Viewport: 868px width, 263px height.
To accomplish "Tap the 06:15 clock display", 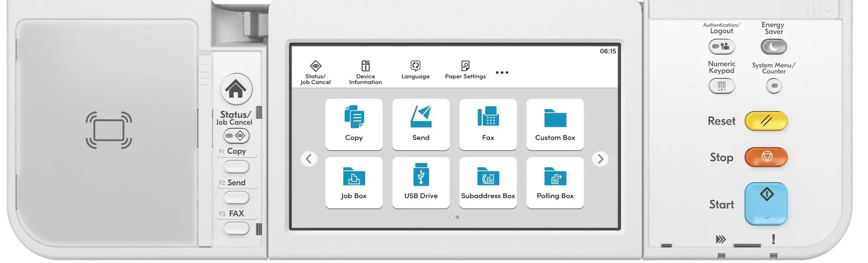I will click(x=608, y=51).
